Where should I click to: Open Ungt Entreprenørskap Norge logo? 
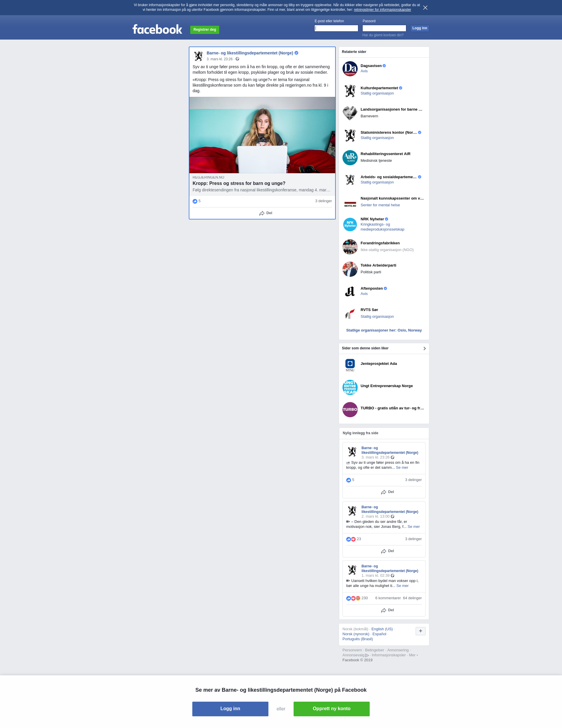[x=350, y=387]
